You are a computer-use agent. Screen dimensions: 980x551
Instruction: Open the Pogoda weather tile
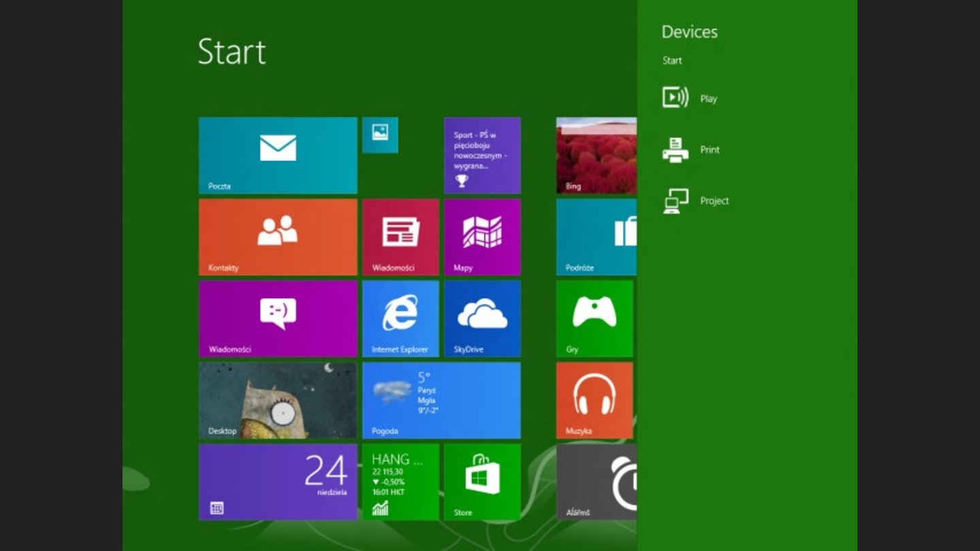440,400
